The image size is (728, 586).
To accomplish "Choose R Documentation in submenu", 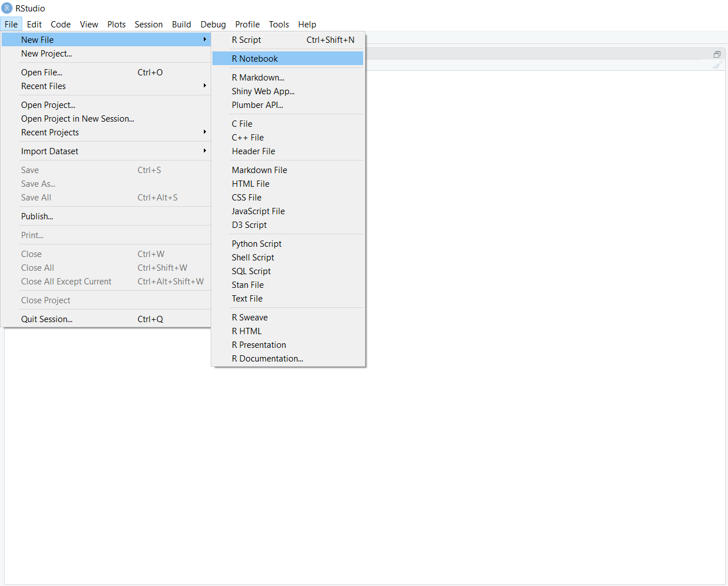I will coord(267,359).
